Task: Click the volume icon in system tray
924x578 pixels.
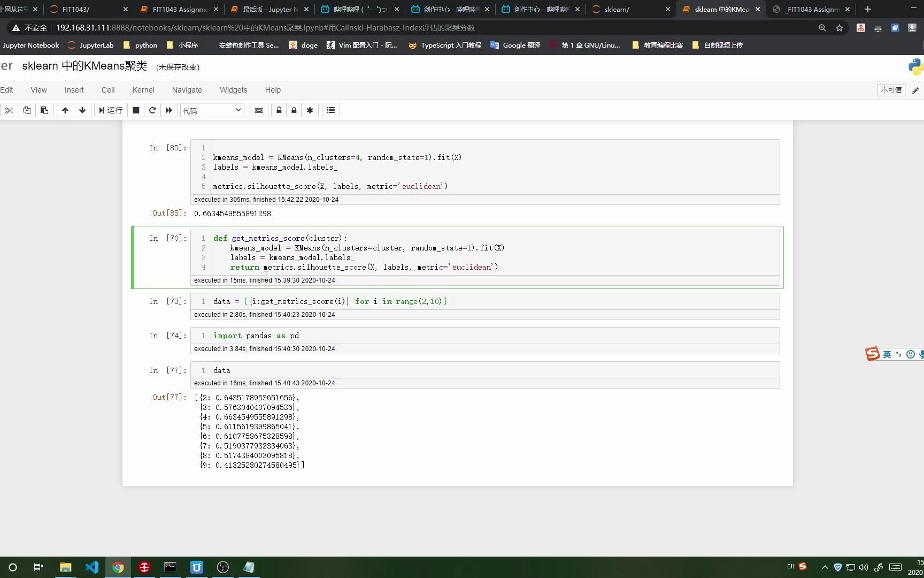Action: pyautogui.click(x=863, y=567)
